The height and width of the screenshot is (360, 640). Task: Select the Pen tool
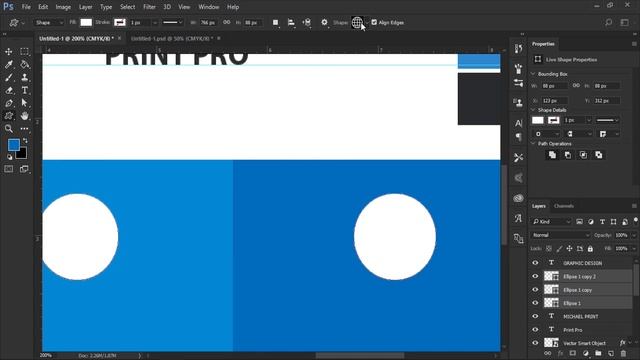pyautogui.click(x=9, y=103)
